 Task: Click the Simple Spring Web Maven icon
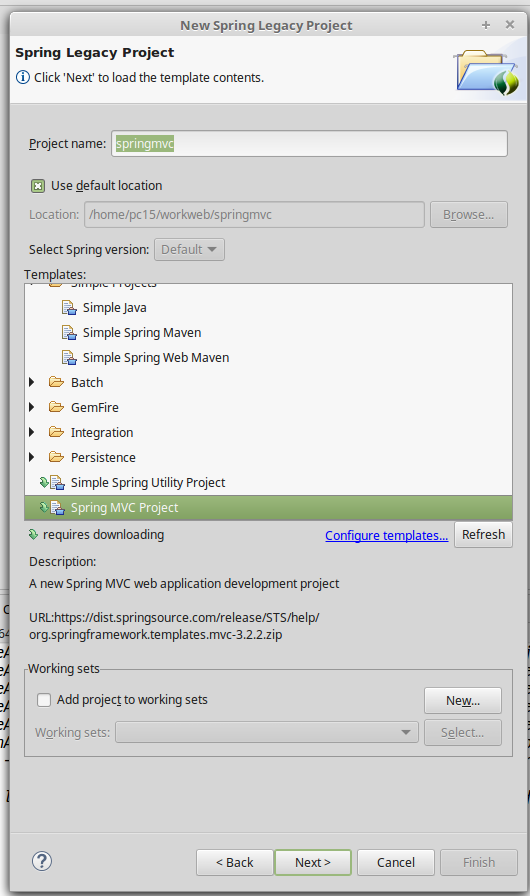point(69,358)
